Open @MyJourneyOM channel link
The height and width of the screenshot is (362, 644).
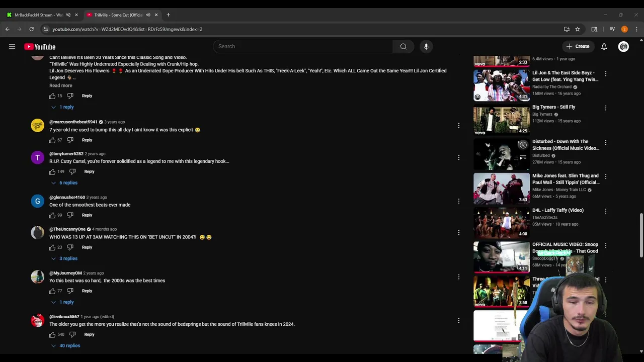pos(65,273)
